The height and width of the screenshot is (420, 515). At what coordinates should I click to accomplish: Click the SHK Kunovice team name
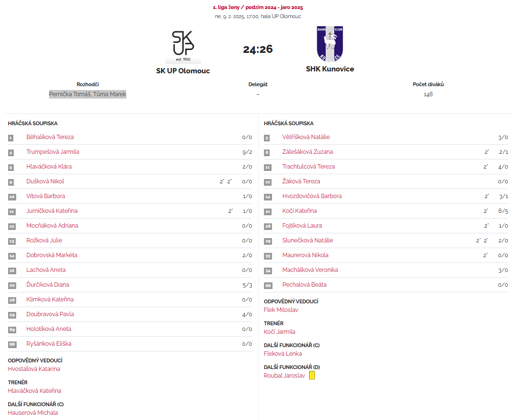point(330,69)
